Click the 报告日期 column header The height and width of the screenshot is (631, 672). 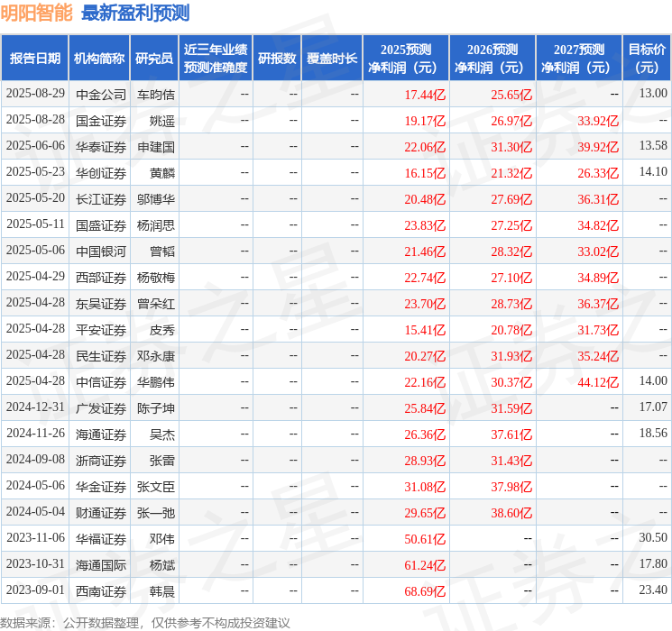coord(34,59)
